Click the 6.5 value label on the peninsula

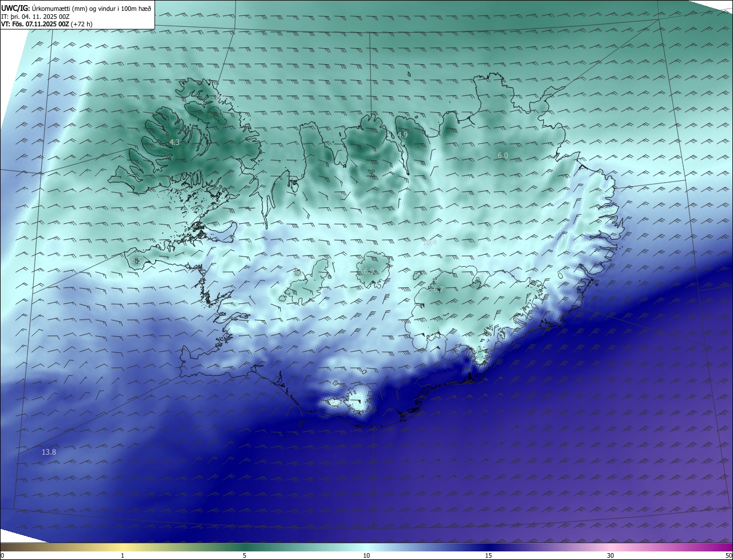136,261
